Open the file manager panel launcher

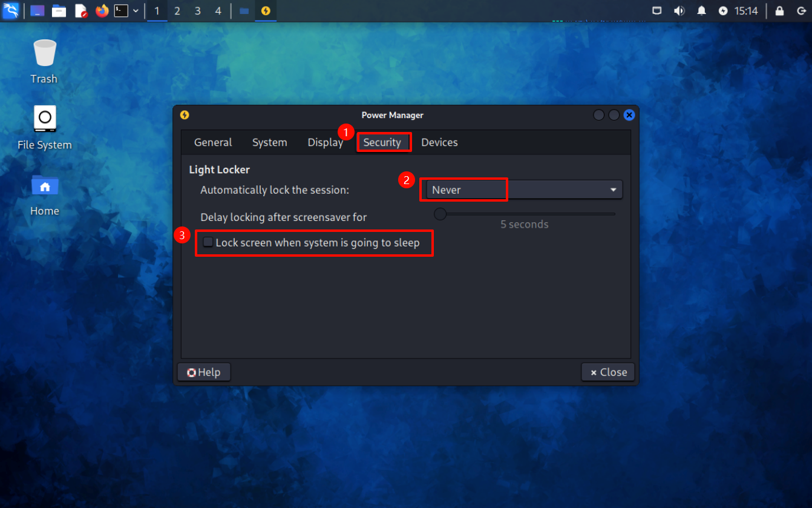pyautogui.click(x=59, y=11)
